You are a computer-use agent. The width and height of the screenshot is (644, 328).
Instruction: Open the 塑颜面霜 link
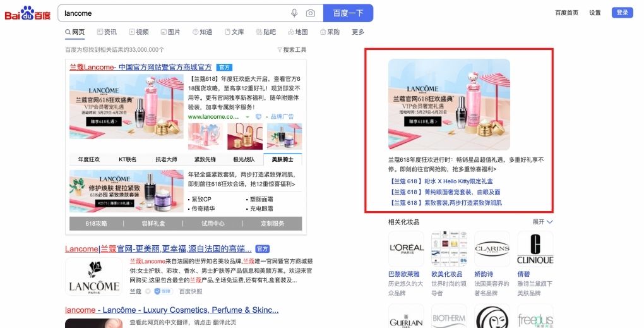261,199
